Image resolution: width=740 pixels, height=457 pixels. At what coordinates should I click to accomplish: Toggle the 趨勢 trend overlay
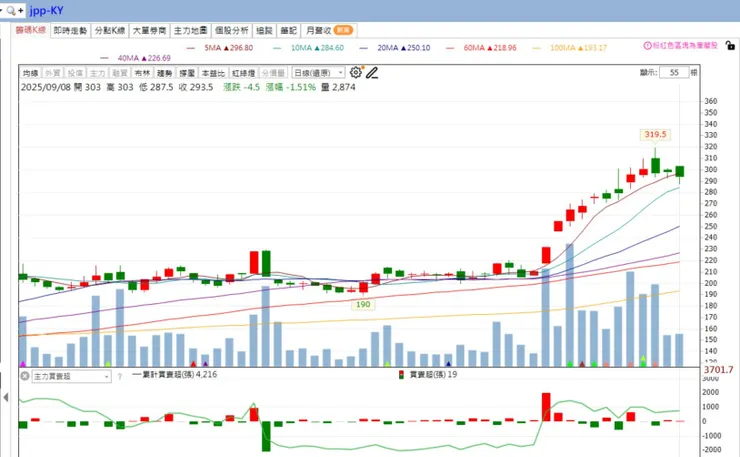pos(164,73)
